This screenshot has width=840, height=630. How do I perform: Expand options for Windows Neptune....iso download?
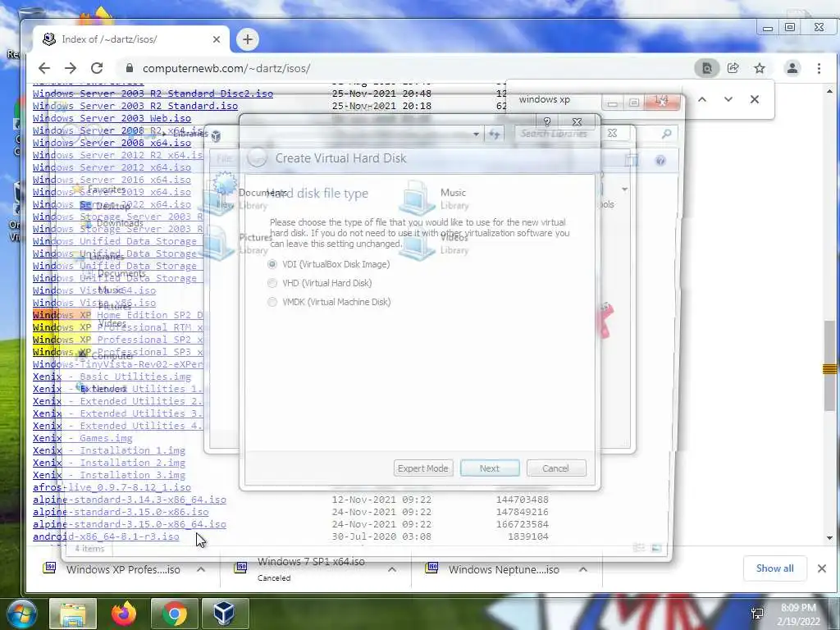[583, 569]
